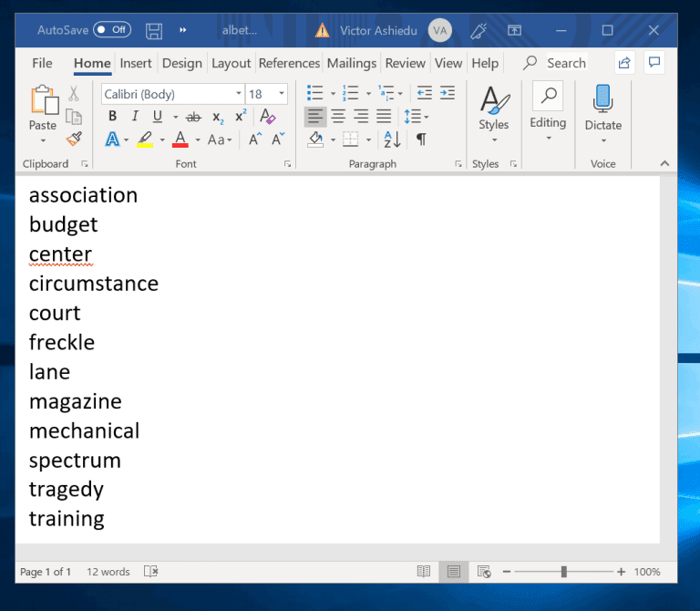This screenshot has width=700, height=611.
Task: Apply red font color
Action: click(x=180, y=140)
